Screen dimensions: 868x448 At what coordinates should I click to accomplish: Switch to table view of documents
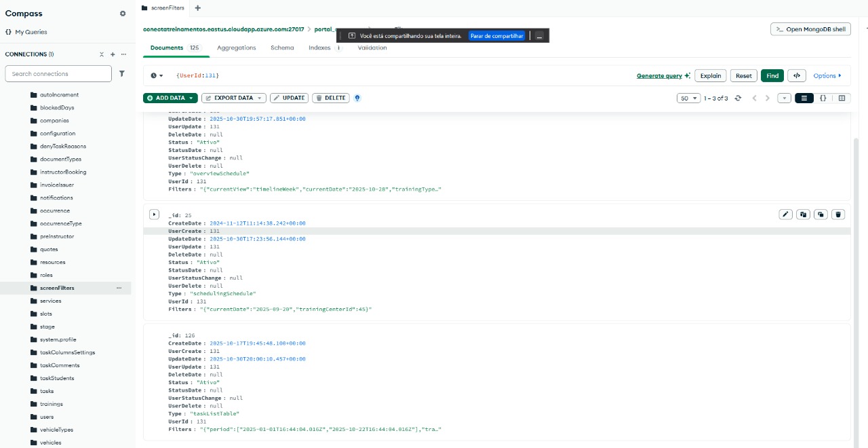pos(842,98)
